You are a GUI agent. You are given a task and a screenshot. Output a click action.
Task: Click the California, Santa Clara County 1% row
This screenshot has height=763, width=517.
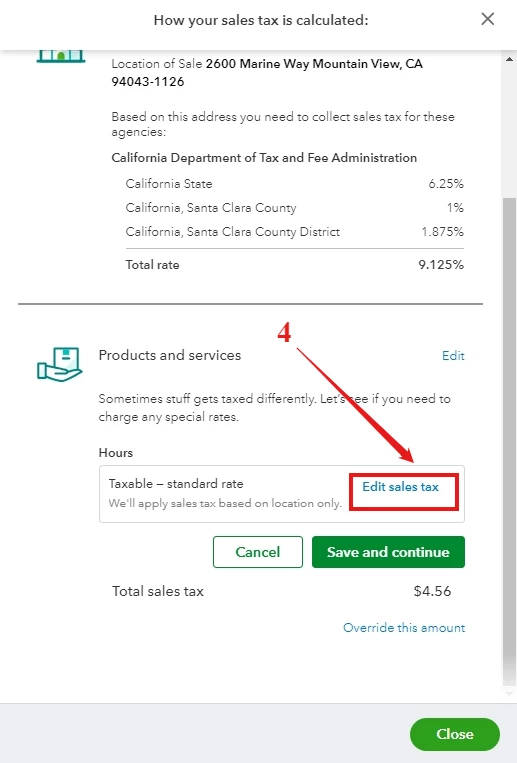coord(295,208)
